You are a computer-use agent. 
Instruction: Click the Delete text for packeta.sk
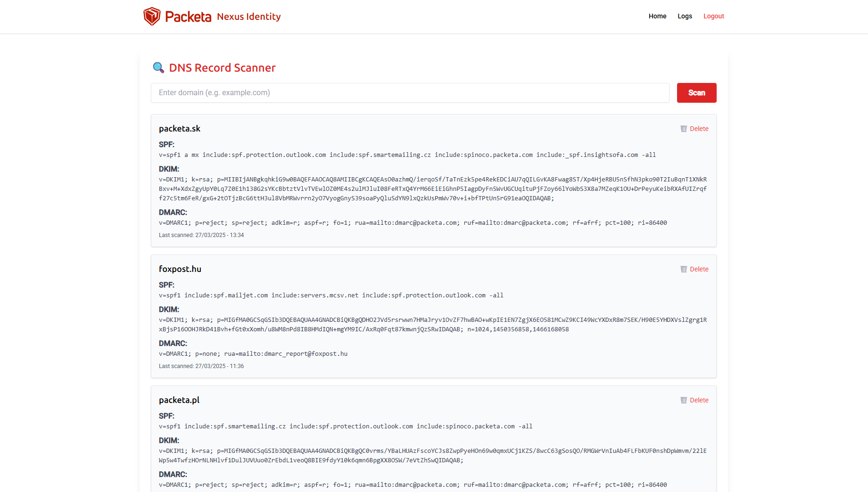(699, 129)
